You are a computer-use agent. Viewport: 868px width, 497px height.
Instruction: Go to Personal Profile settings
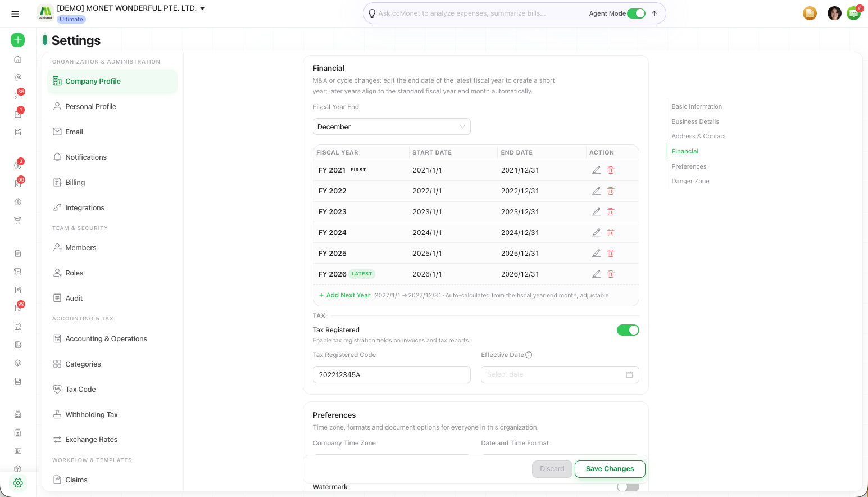pyautogui.click(x=112, y=107)
